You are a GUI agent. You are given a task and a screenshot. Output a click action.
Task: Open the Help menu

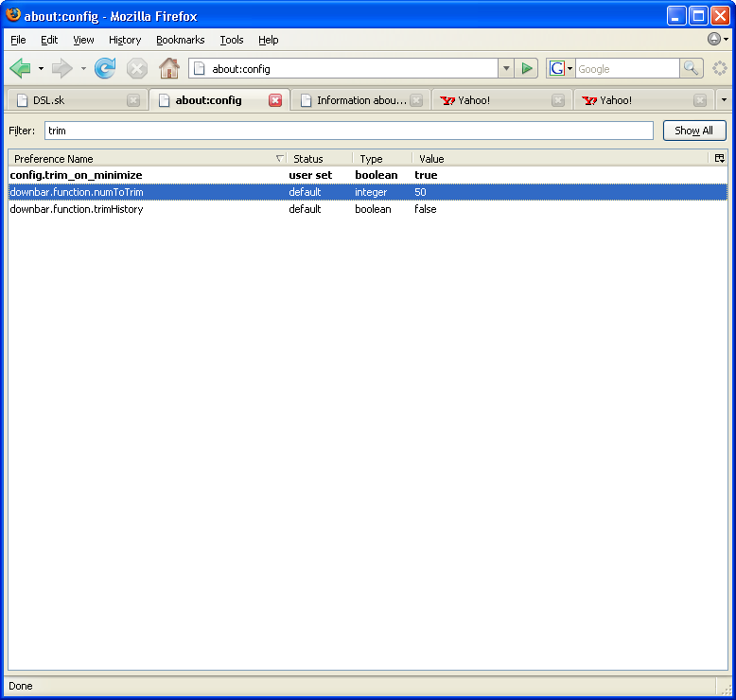coord(268,40)
